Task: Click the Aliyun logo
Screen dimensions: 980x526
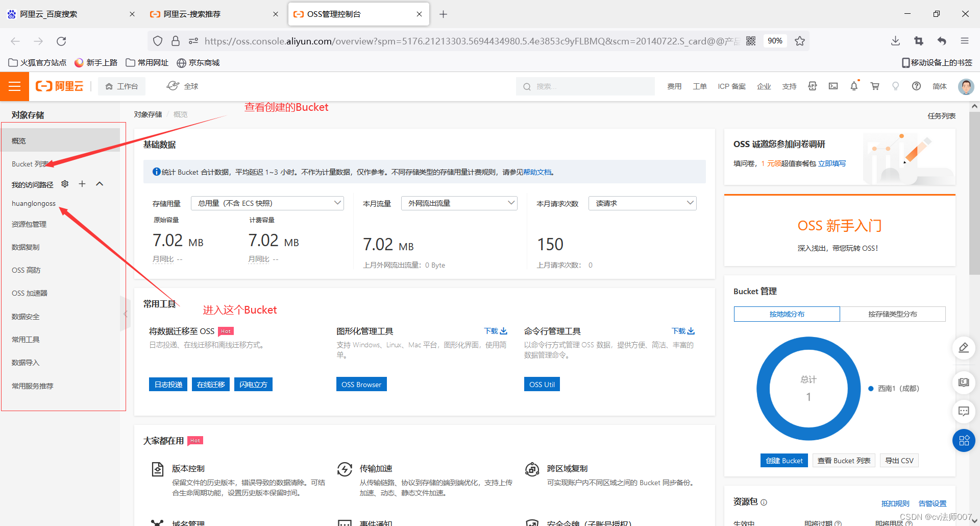Action: coord(59,86)
